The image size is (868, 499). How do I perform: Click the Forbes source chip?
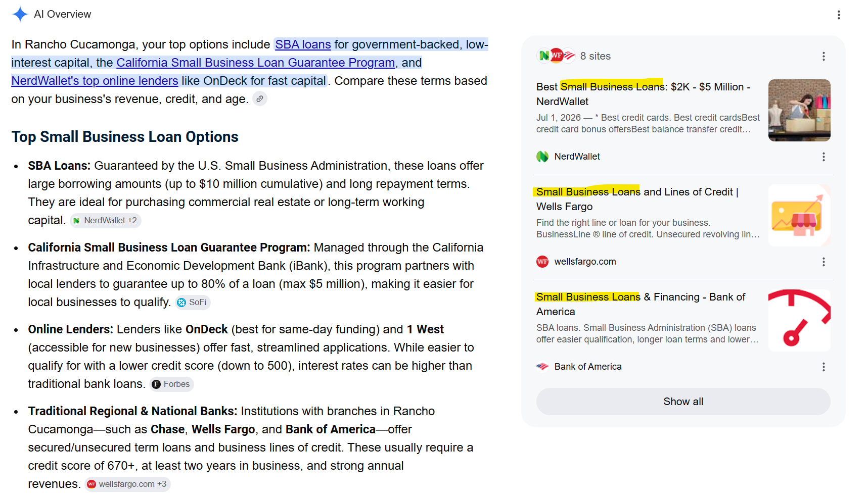(x=171, y=384)
